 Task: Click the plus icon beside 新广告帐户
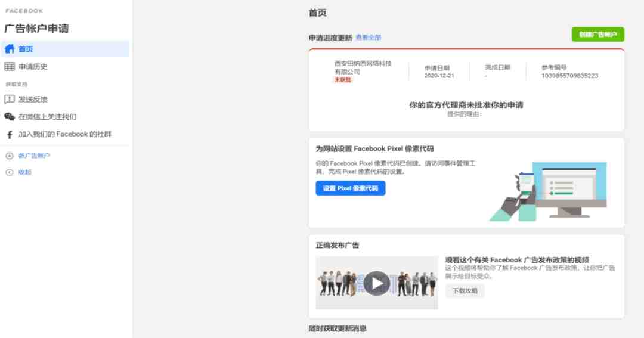(10, 156)
